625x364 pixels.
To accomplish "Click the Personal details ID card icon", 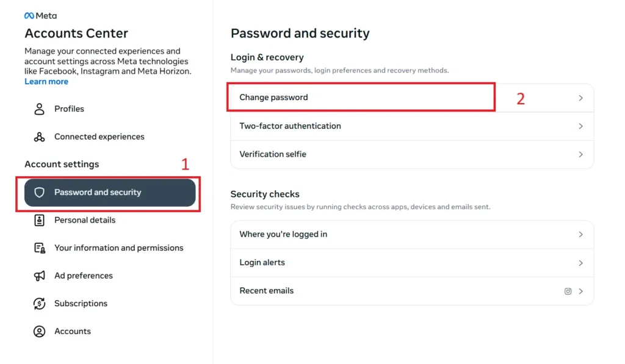I will click(x=40, y=221).
